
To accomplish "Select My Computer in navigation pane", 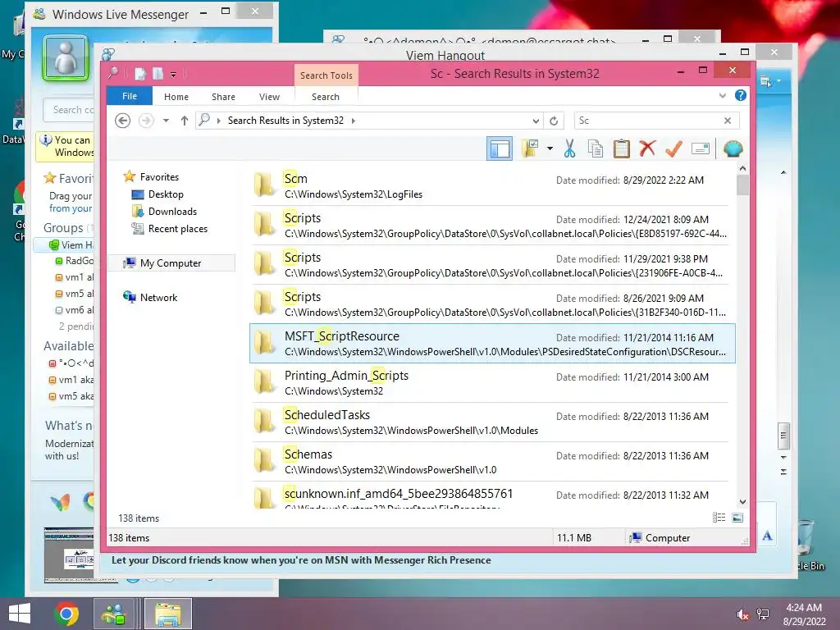I will click(x=171, y=262).
